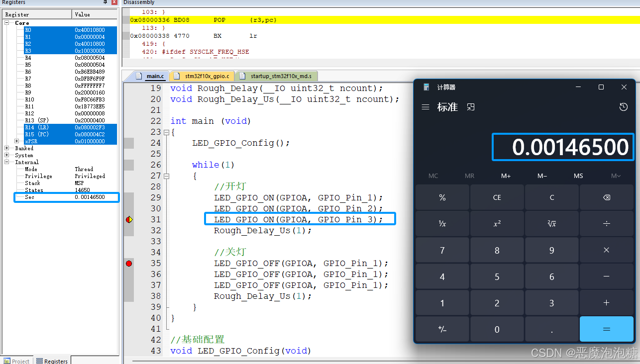This screenshot has height=364, width=640.
Task: Click calculator digit 5
Action: (497, 276)
